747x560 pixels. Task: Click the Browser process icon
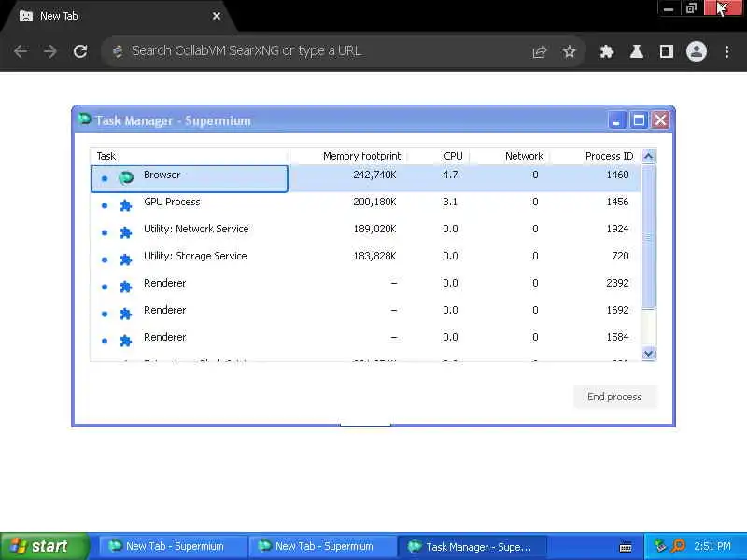point(126,178)
